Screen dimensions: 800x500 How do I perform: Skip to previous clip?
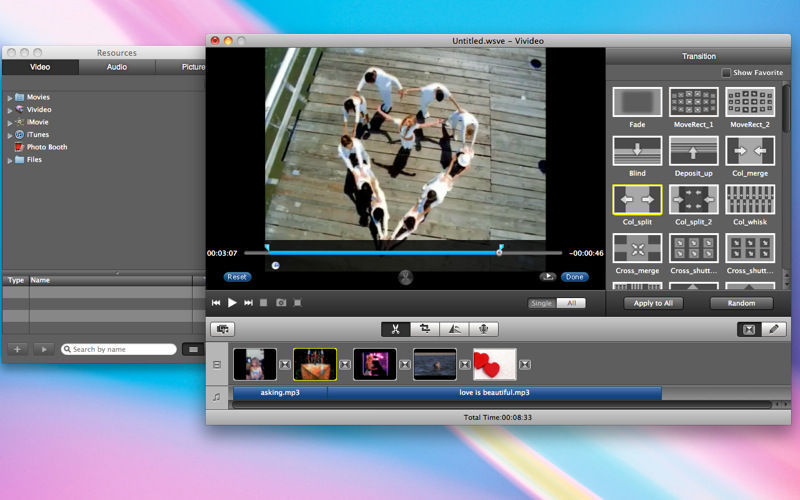[216, 303]
